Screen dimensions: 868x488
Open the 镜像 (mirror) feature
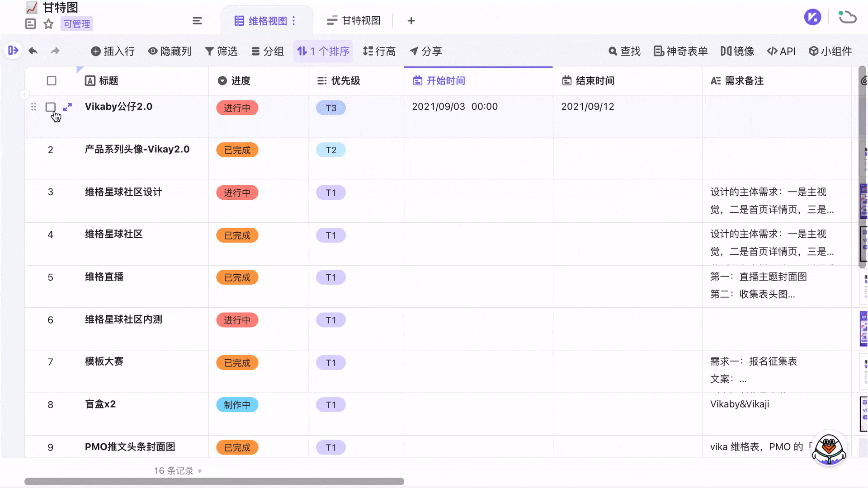point(736,51)
